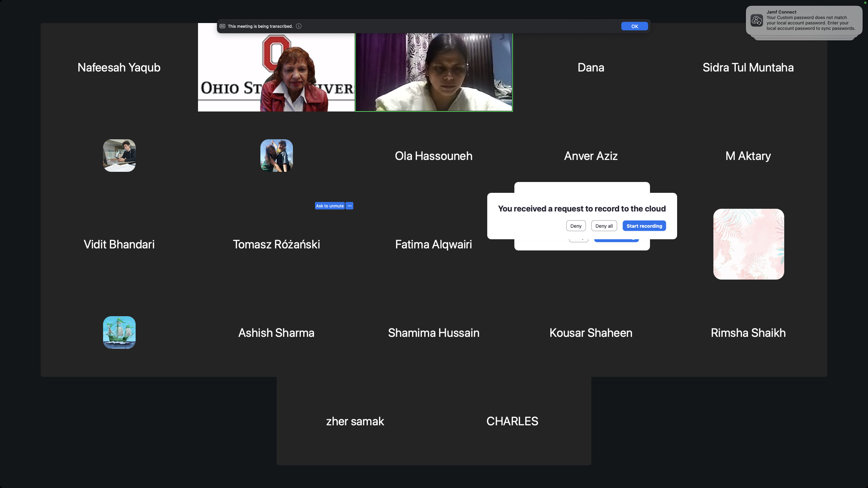Click Nafeesah Yaqub participant tile
868x488 pixels.
(x=119, y=67)
